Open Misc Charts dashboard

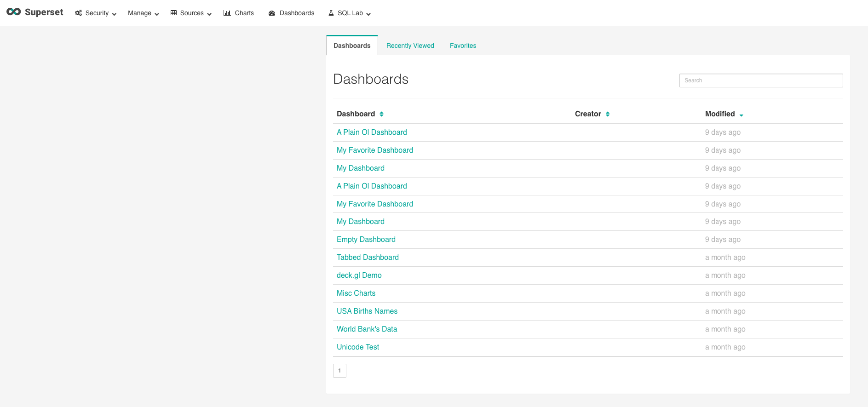coord(356,293)
